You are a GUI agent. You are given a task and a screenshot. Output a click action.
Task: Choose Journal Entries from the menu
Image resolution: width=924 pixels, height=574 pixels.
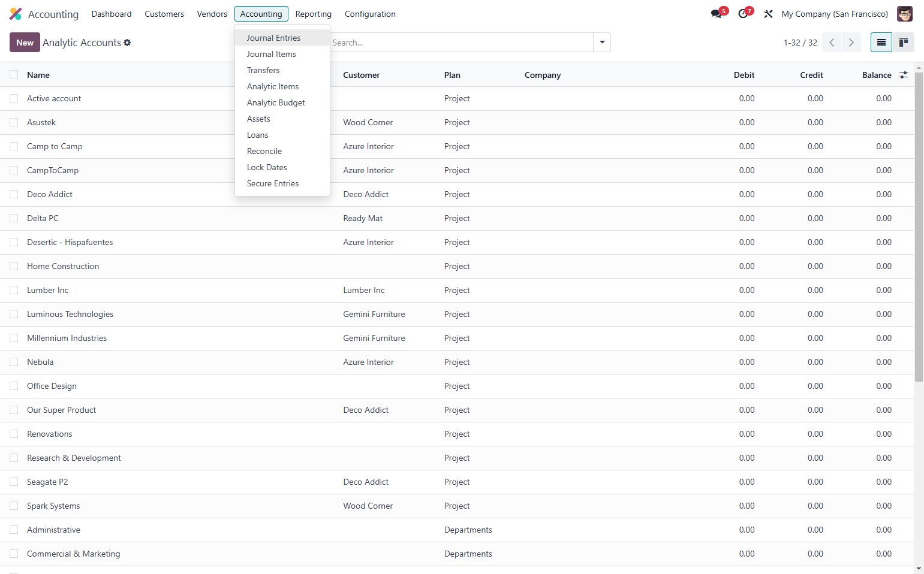282,38
